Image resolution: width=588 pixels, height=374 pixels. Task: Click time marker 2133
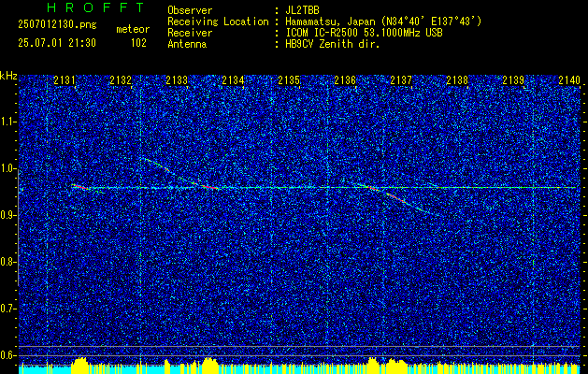tap(177, 80)
